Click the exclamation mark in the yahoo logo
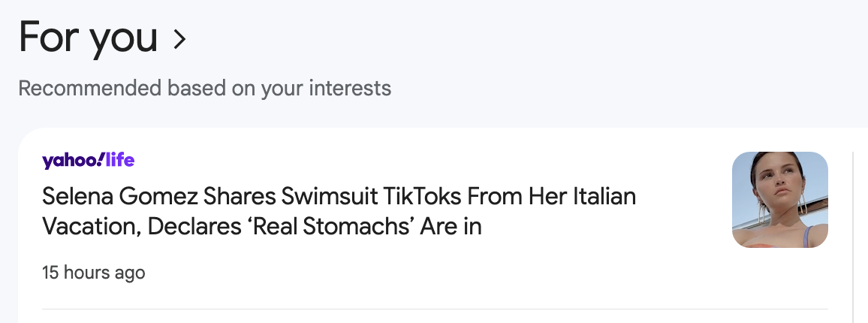The image size is (868, 323). (x=101, y=159)
